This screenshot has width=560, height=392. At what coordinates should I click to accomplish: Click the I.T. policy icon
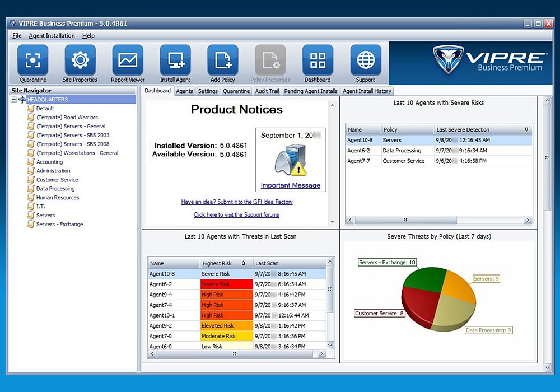31,206
